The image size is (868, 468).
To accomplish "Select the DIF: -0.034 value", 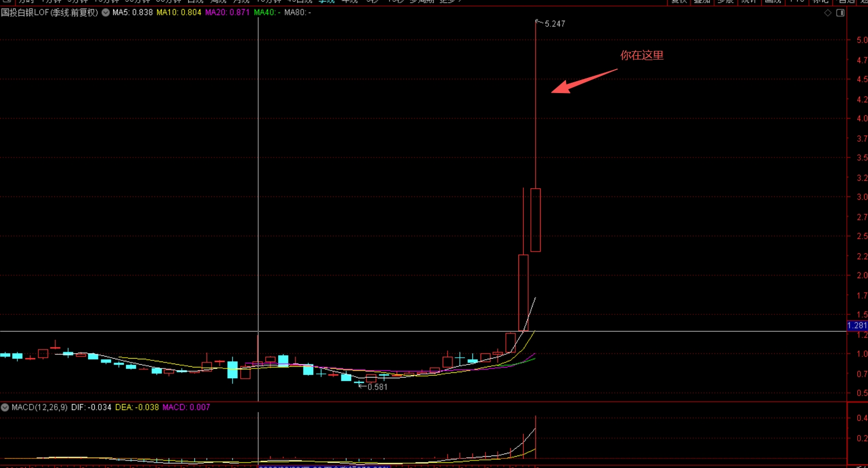I will (91, 407).
